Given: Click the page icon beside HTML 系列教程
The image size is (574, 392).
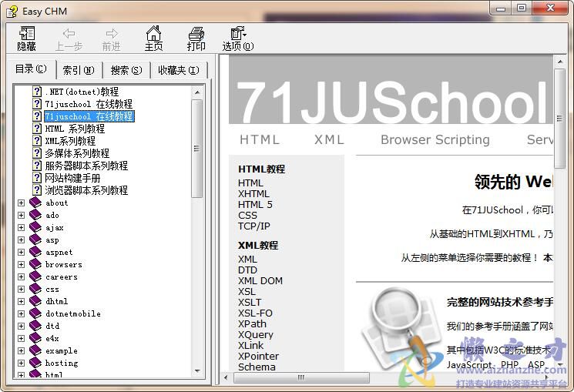Looking at the screenshot, I should 37,128.
